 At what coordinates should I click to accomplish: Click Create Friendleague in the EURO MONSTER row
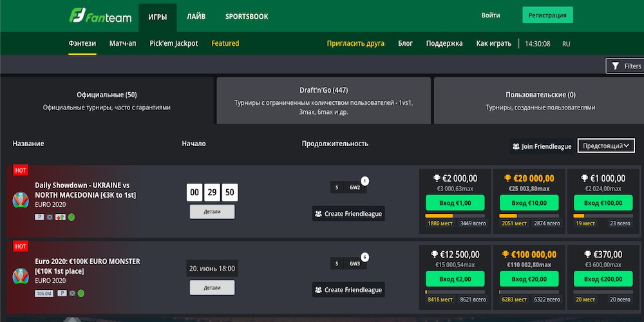pos(348,290)
